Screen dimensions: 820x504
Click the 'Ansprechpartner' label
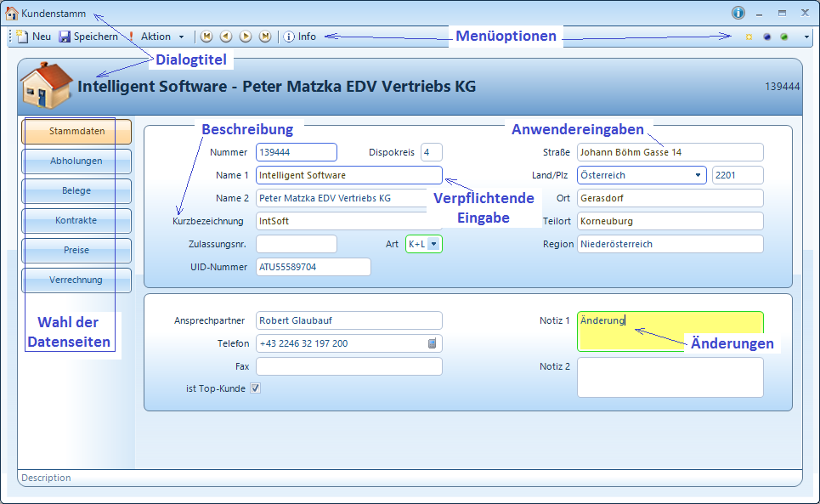[x=209, y=320]
